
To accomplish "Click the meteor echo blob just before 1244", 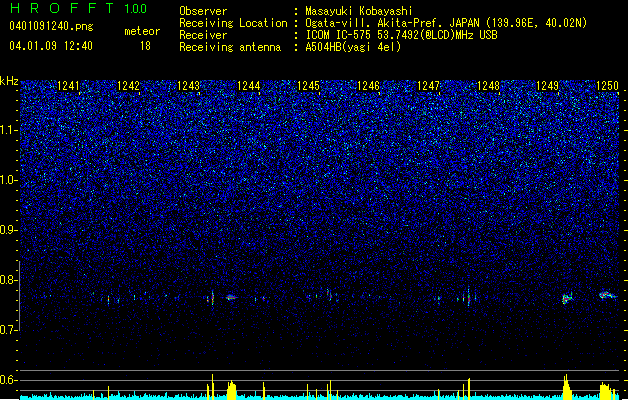I will tap(231, 297).
